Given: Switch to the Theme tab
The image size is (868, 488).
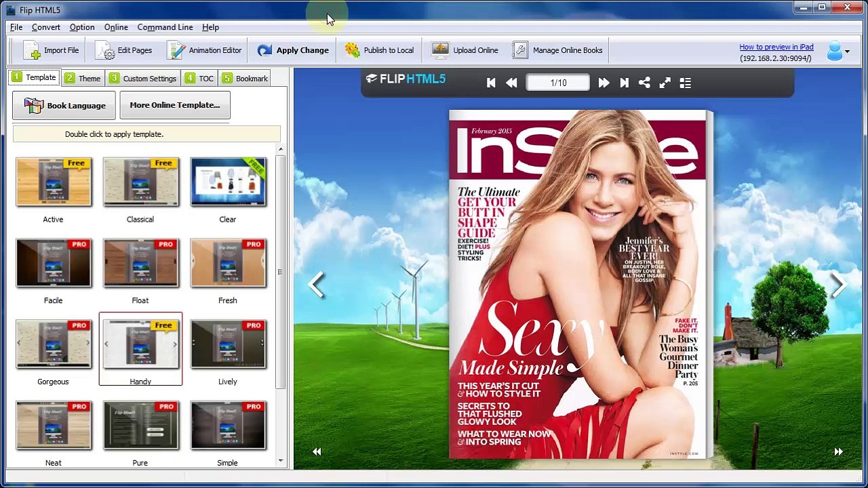Looking at the screenshot, I should pos(83,79).
